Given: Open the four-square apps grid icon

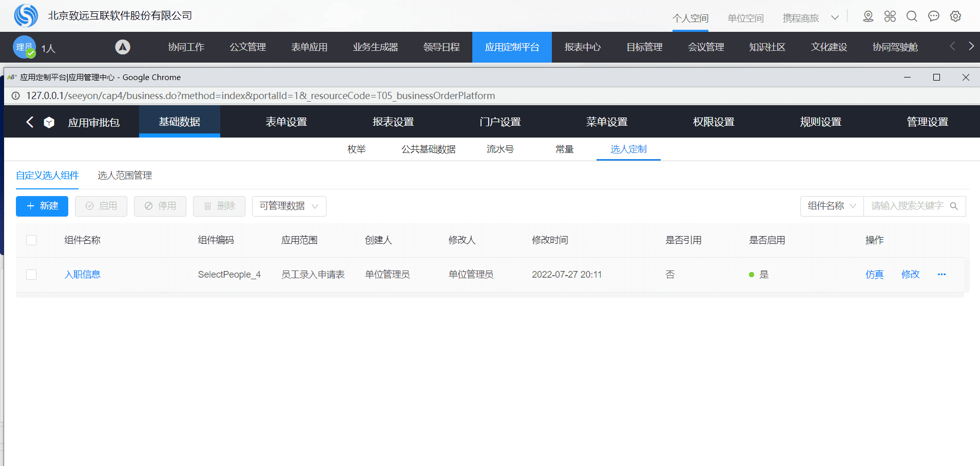Looking at the screenshot, I should (x=890, y=16).
